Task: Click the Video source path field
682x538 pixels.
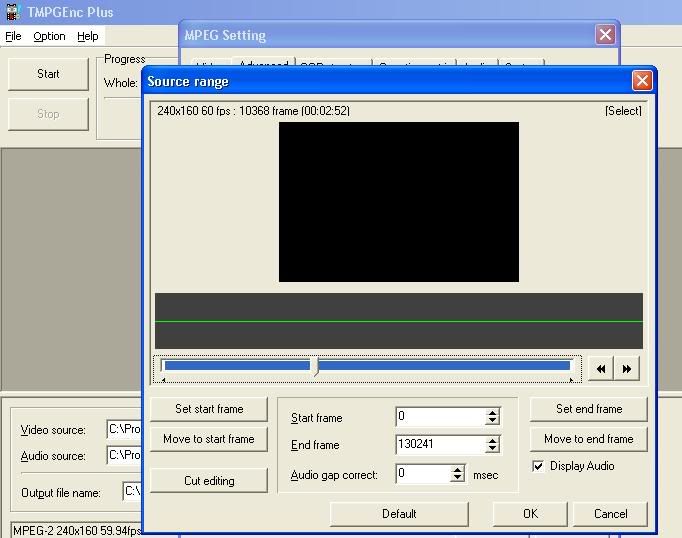Action: coord(124,430)
